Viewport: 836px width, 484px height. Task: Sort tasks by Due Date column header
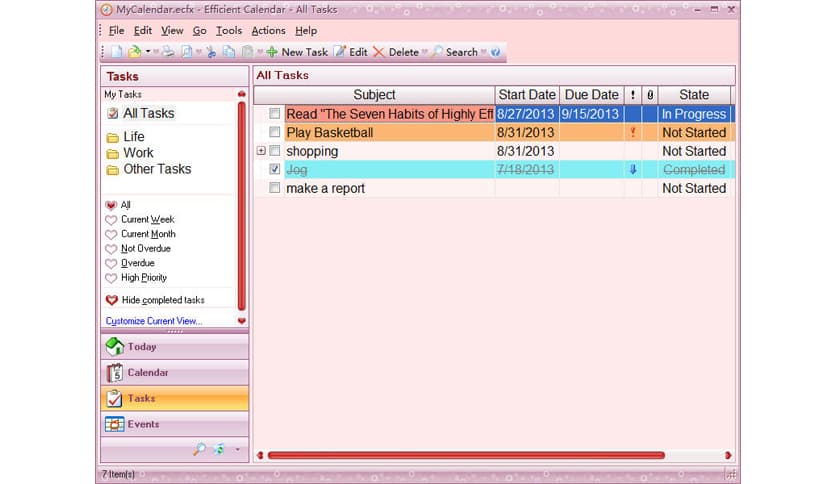point(591,95)
